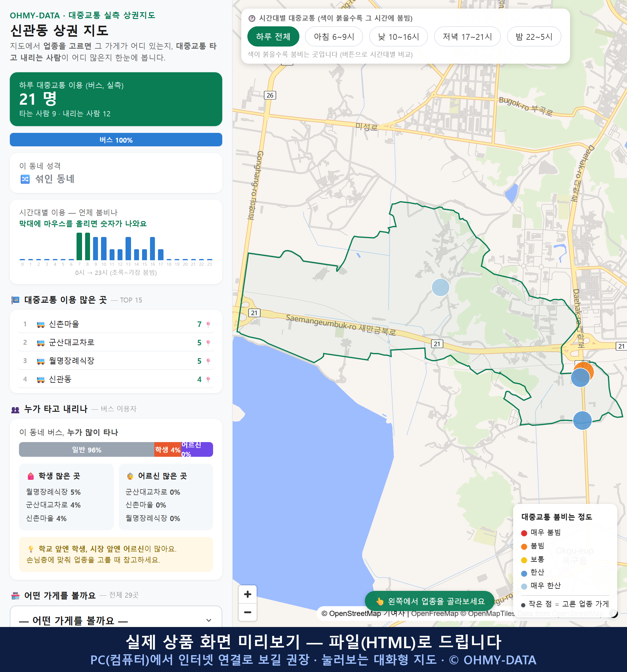Click bus icon beside 신촌마을
The width and height of the screenshot is (627, 672).
pos(40,325)
